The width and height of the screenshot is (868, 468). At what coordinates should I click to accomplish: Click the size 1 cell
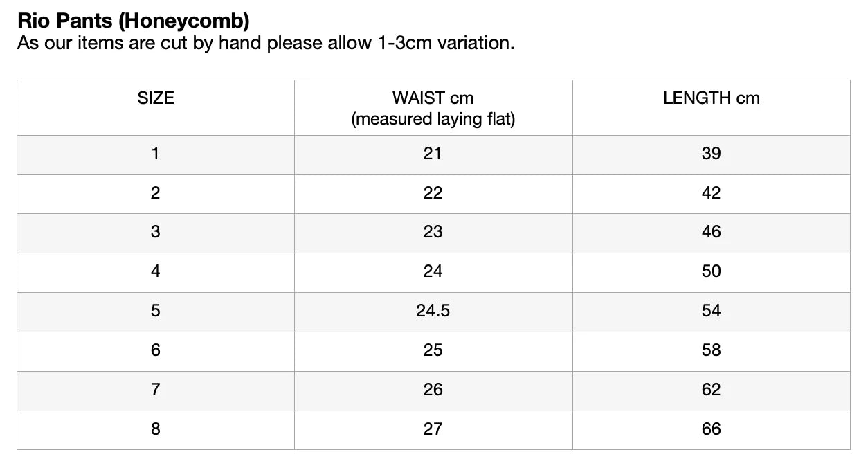click(x=156, y=154)
